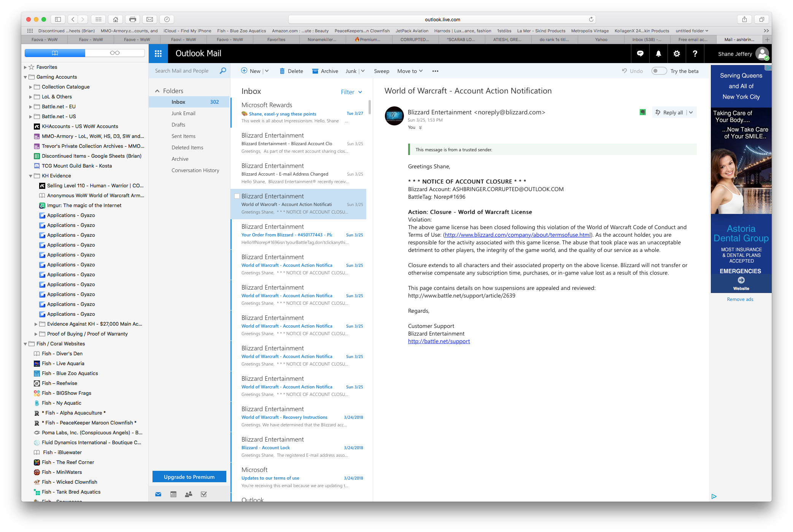Open the settings gear in Outlook header
This screenshot has width=793, height=532.
coord(677,54)
